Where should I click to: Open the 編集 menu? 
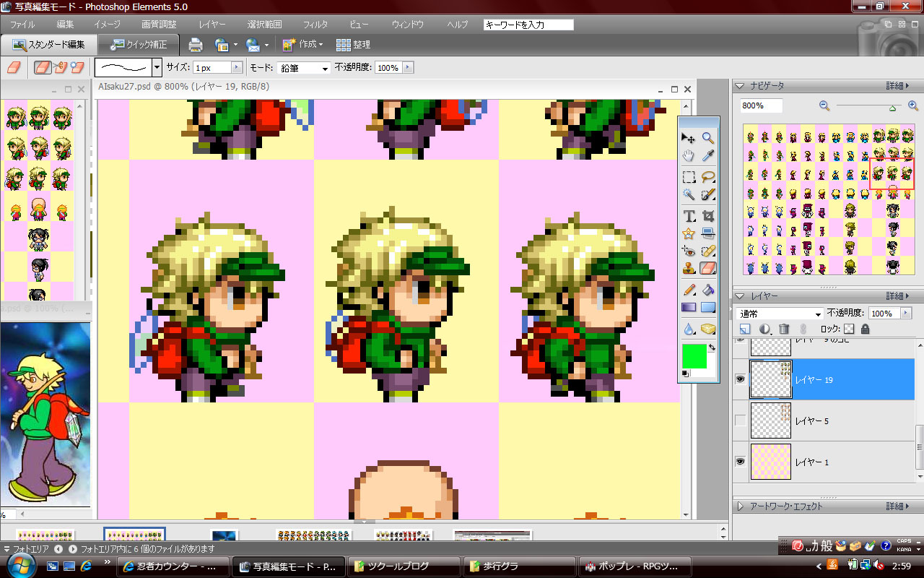coord(65,25)
